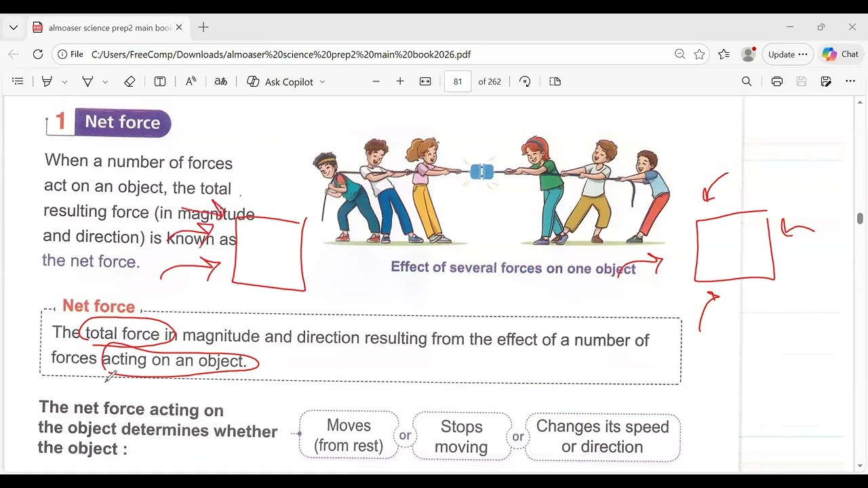868x488 pixels.
Task: Click the 'Moves (from rest)' box
Action: pyautogui.click(x=349, y=436)
